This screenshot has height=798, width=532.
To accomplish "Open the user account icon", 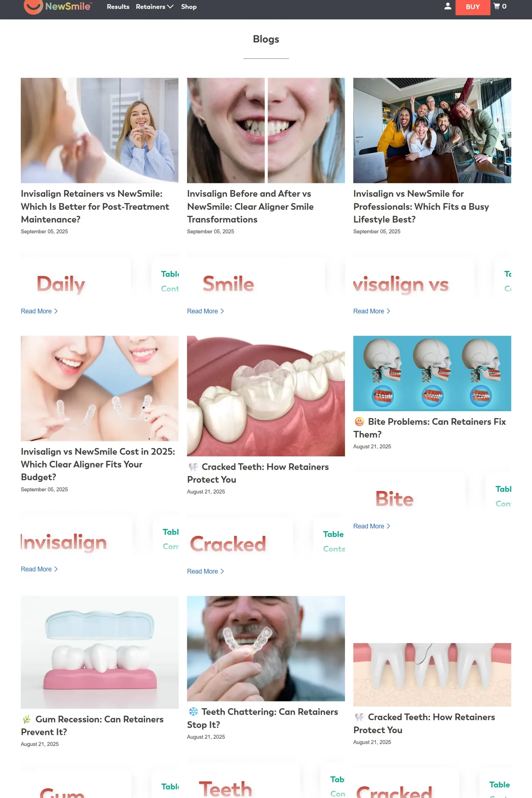I will (448, 7).
